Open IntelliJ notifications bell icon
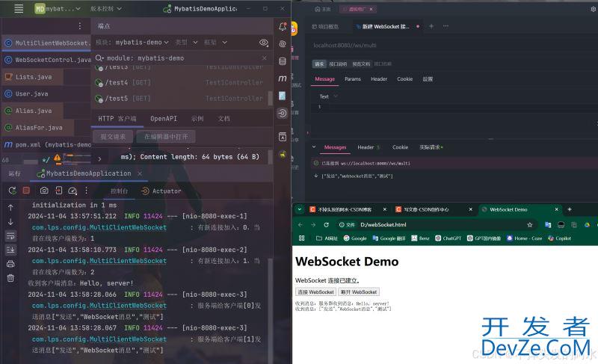 (283, 27)
